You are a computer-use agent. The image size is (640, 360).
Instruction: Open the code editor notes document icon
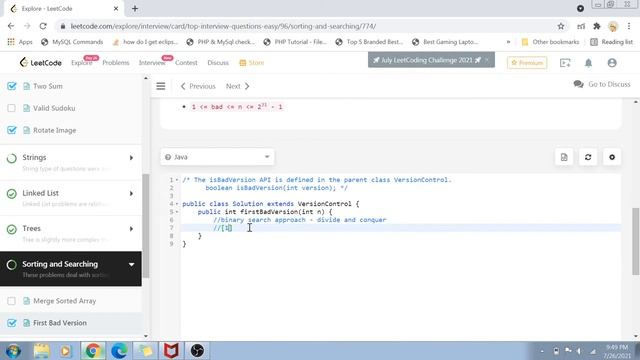coord(564,157)
